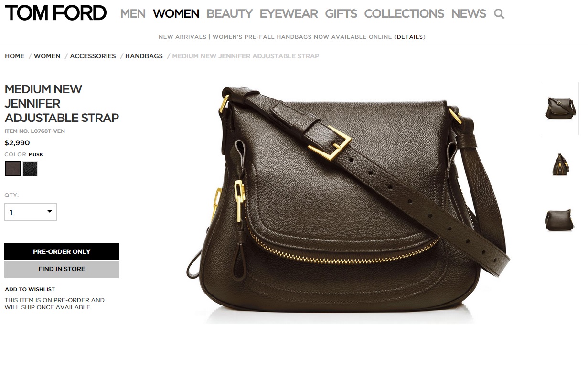This screenshot has width=588, height=370.
Task: Go to the TOM FORD logo homepage
Action: click(x=56, y=13)
